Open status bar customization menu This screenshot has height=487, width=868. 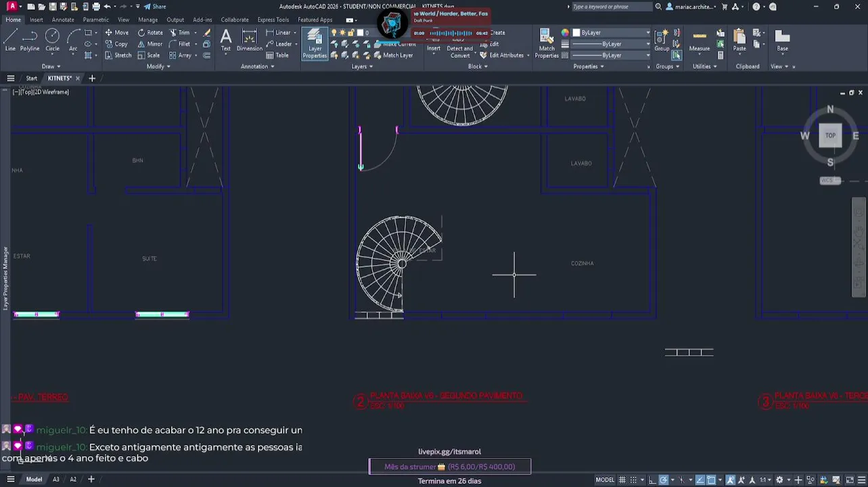point(861,480)
